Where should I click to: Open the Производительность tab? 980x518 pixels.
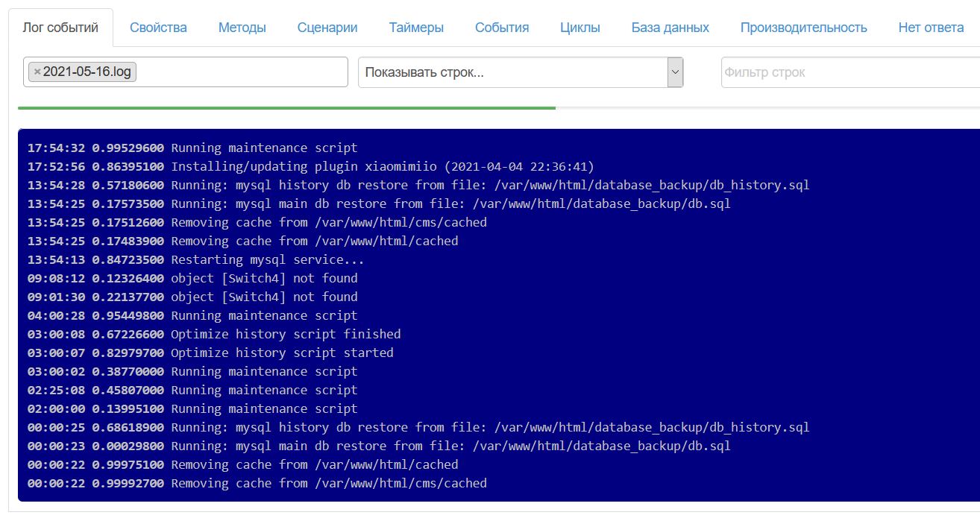[x=803, y=28]
